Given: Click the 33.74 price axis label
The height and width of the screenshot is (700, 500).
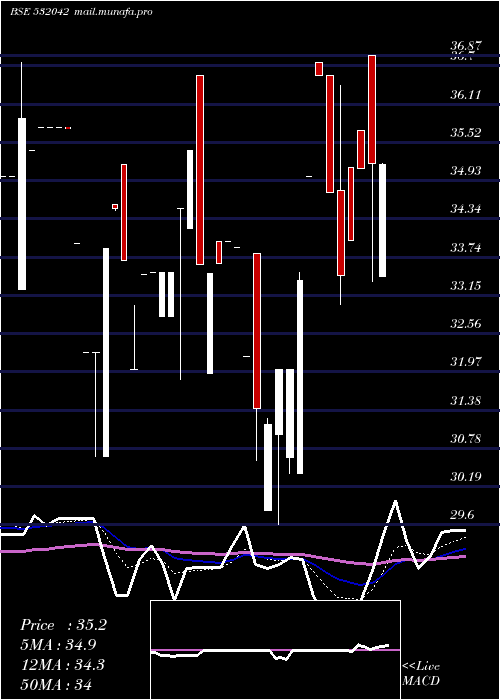Looking at the screenshot, I should [466, 248].
